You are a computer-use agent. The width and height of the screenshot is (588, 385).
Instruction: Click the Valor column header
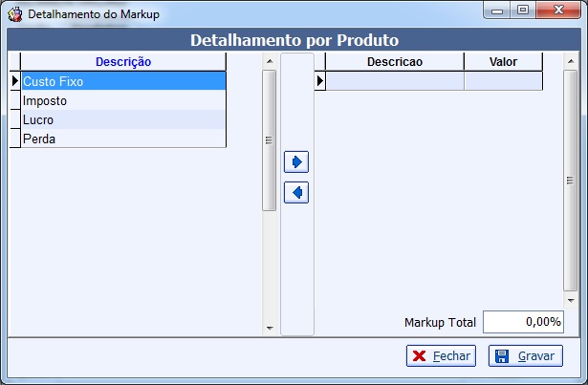(503, 62)
